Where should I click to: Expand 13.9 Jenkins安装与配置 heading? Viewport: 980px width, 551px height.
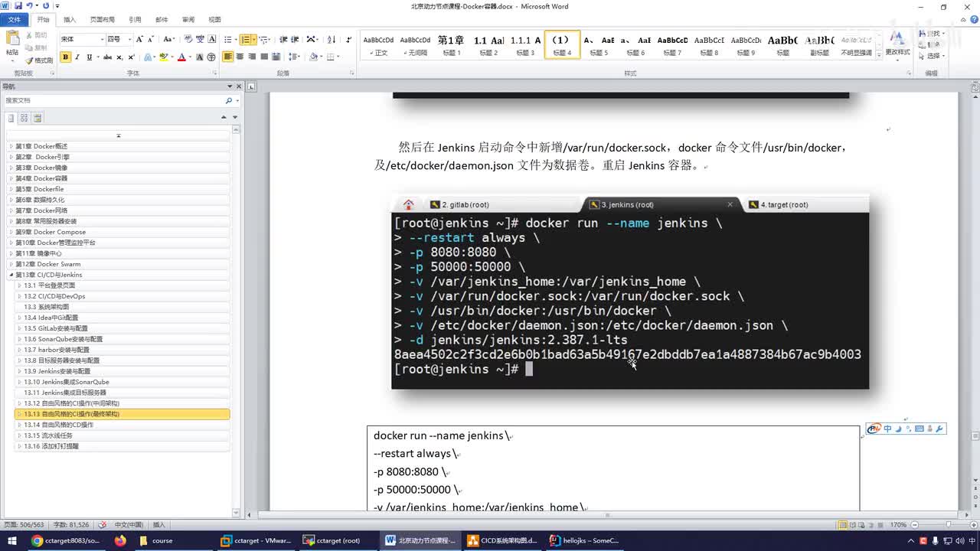coord(20,371)
